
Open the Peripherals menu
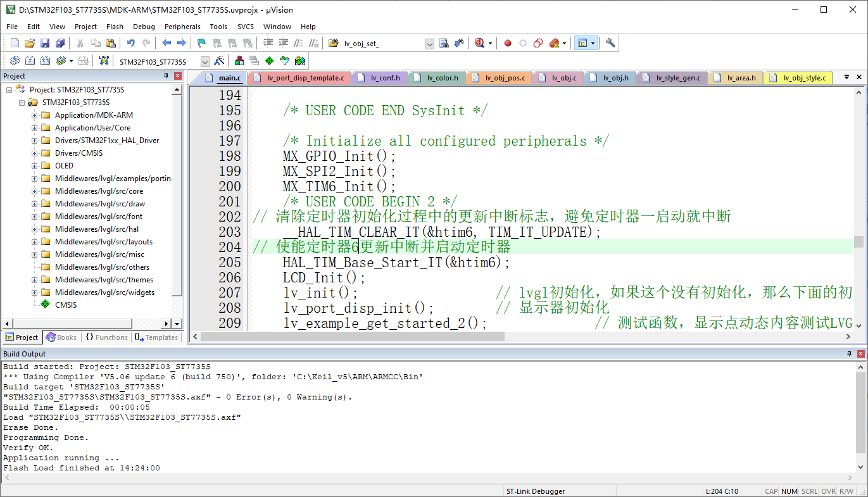[182, 27]
